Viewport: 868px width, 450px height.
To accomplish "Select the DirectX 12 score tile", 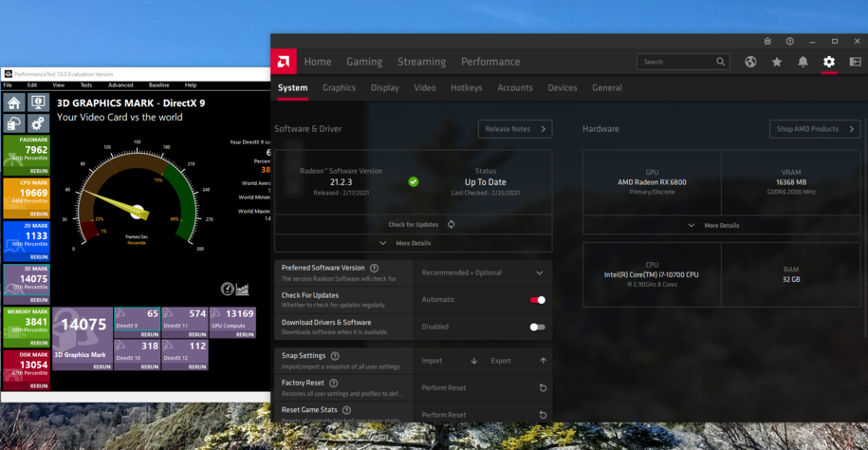I will tap(185, 355).
